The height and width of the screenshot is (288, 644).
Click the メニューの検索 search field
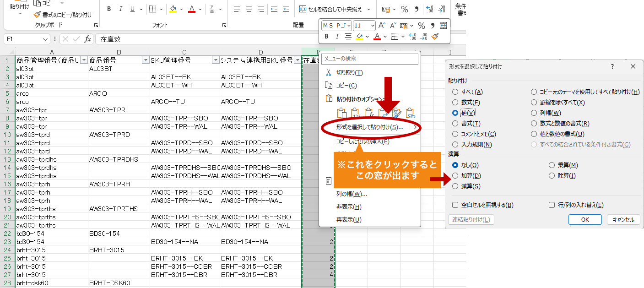pyautogui.click(x=370, y=59)
